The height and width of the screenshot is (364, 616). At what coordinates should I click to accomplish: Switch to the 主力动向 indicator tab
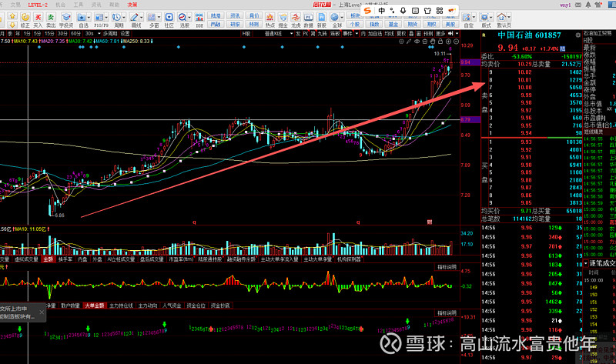pos(148,306)
